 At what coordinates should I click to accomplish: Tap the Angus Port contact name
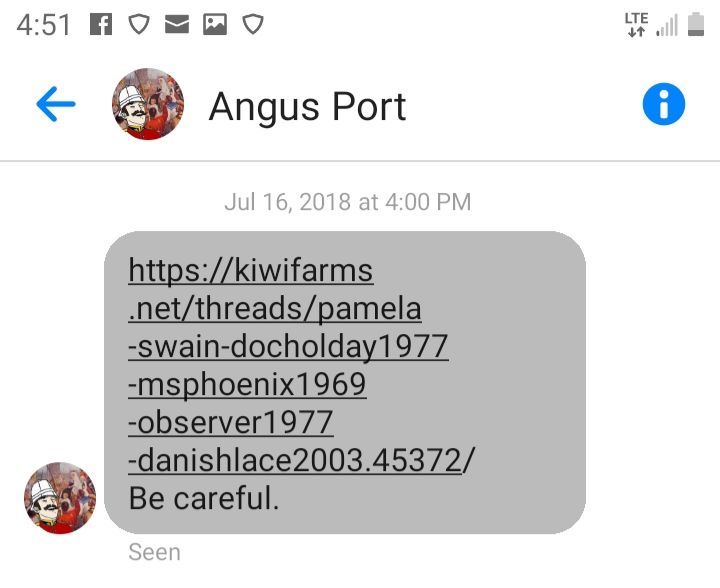[307, 106]
